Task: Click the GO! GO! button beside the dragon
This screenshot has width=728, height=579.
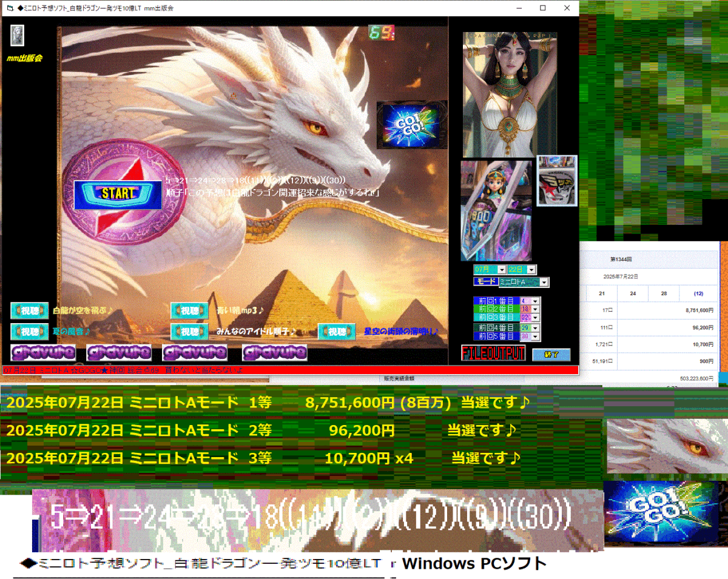Action: coord(412,125)
